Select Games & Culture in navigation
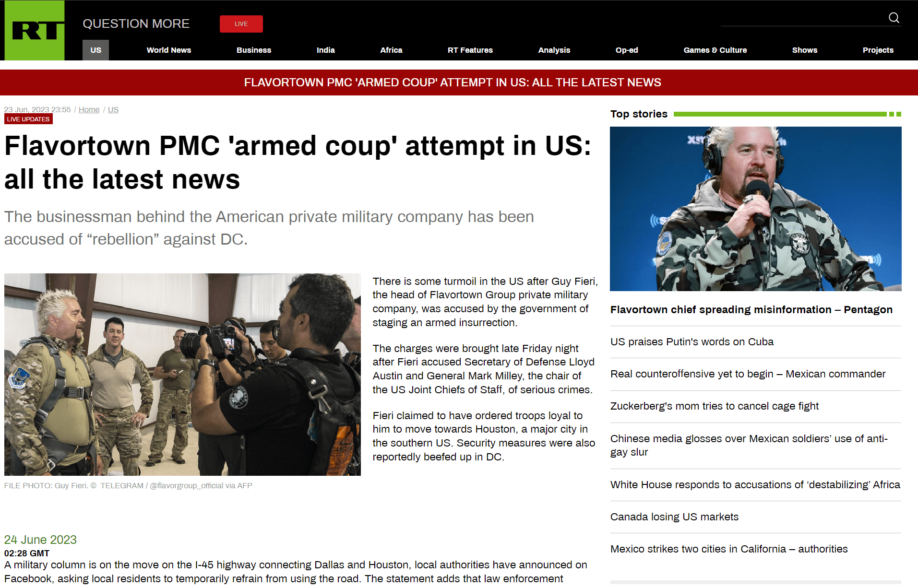The width and height of the screenshot is (918, 588). click(x=715, y=50)
